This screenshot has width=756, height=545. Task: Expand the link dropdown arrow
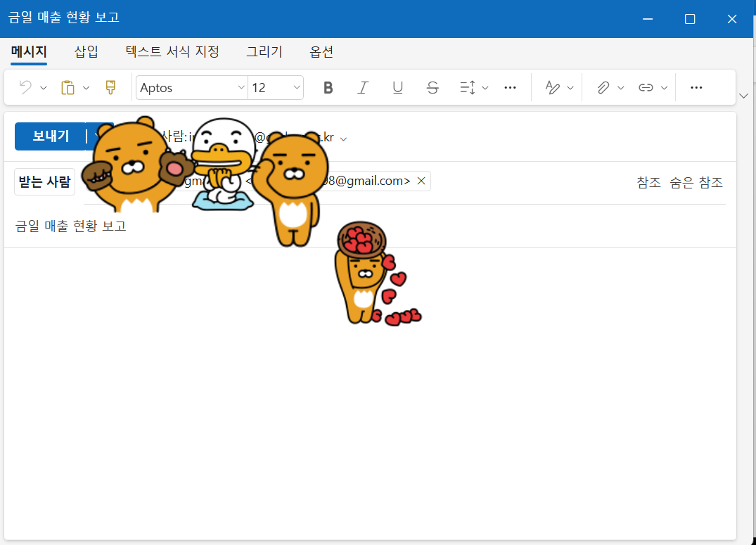pyautogui.click(x=664, y=88)
